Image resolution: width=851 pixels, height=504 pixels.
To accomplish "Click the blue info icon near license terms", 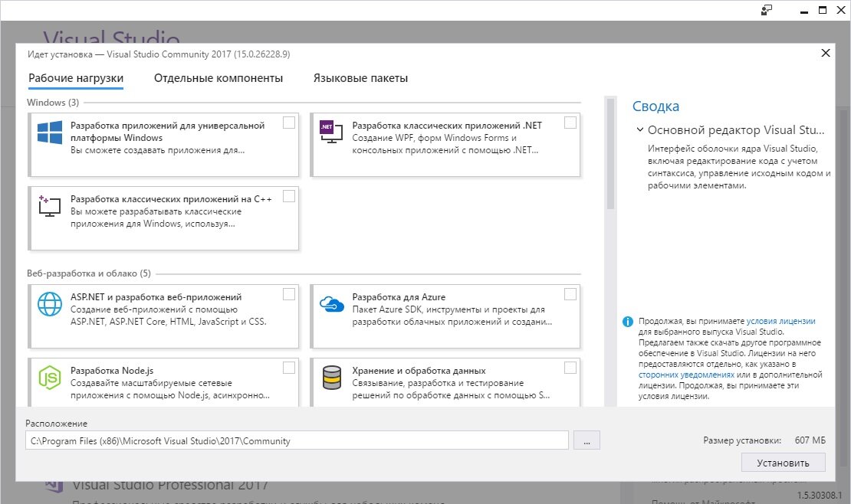I will click(627, 322).
